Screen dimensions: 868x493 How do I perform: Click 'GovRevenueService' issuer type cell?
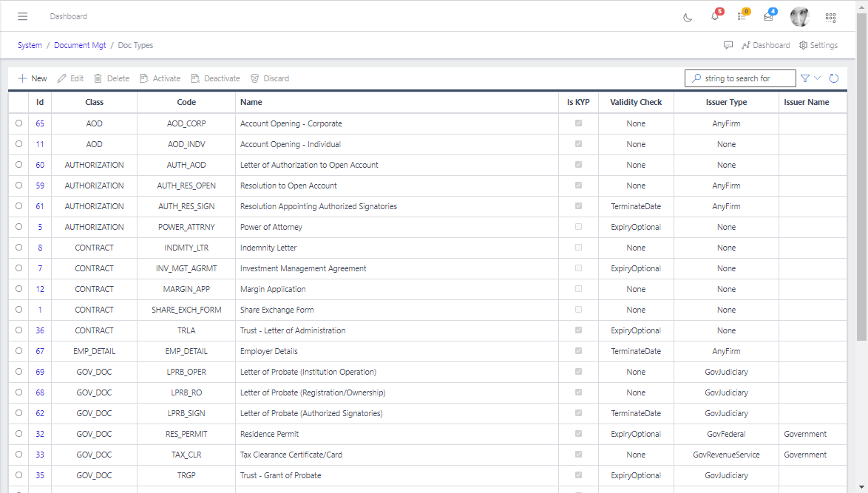(x=726, y=455)
